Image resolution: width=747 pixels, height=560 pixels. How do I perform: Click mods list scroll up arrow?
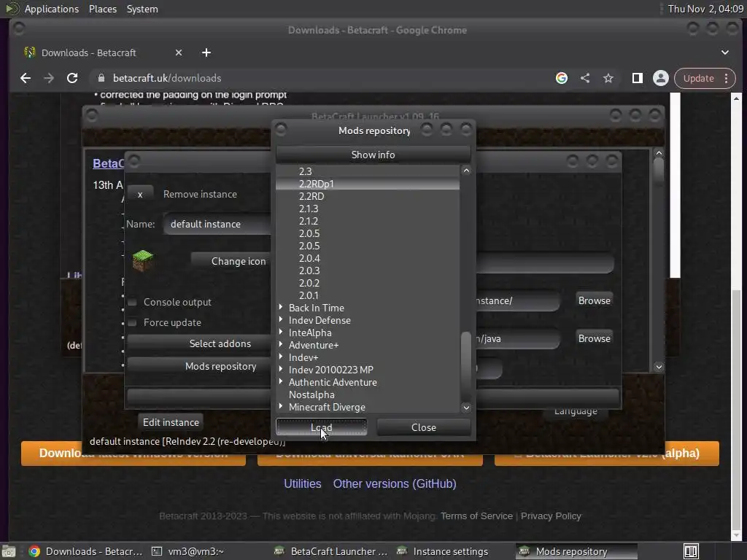pos(466,171)
